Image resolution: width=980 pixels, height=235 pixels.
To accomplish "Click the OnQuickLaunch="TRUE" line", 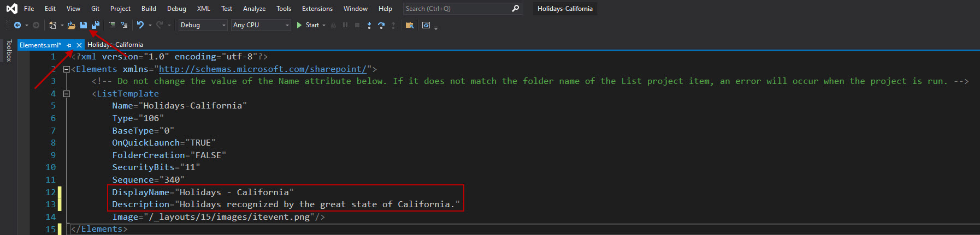I will point(164,143).
